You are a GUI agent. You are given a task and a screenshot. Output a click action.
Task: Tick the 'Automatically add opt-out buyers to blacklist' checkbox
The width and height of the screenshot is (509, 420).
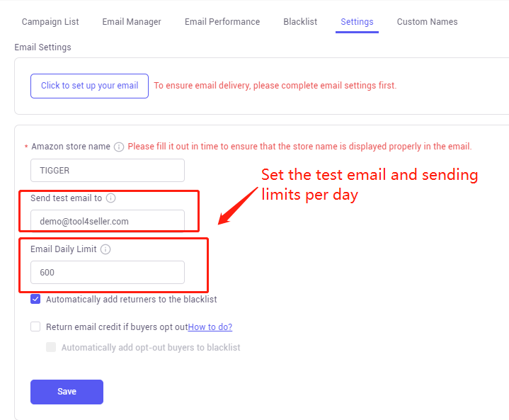pos(51,347)
